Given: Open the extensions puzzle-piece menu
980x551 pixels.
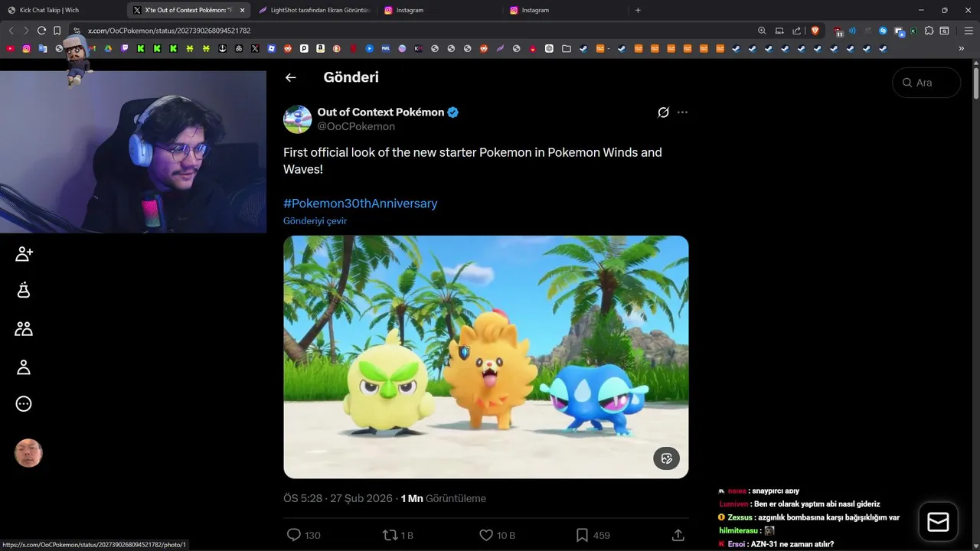Looking at the screenshot, I should click(x=929, y=31).
